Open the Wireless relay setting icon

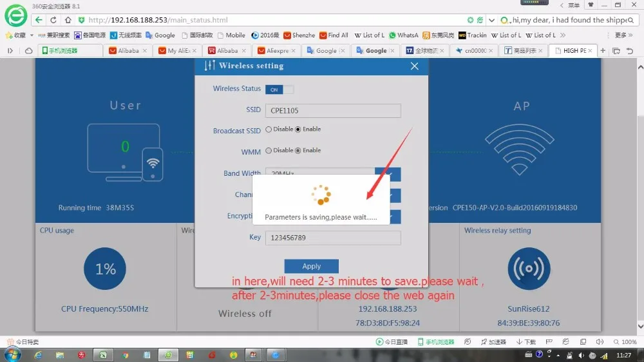529,269
